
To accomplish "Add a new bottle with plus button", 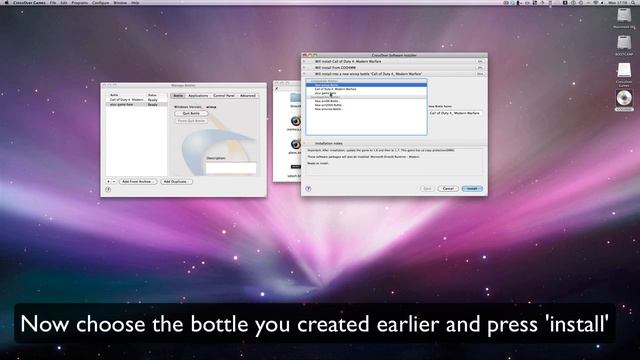I will tap(109, 181).
